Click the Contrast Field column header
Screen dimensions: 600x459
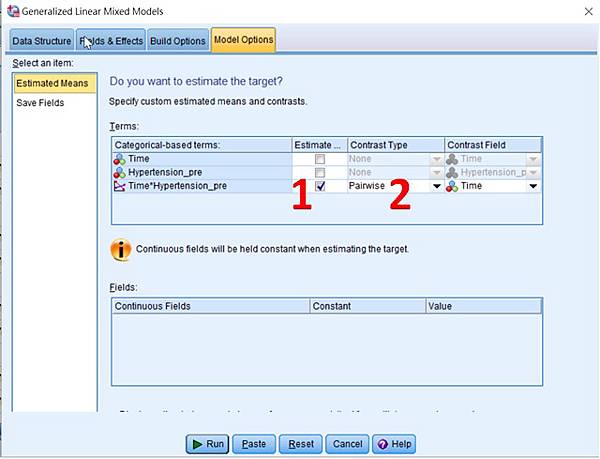pos(493,145)
